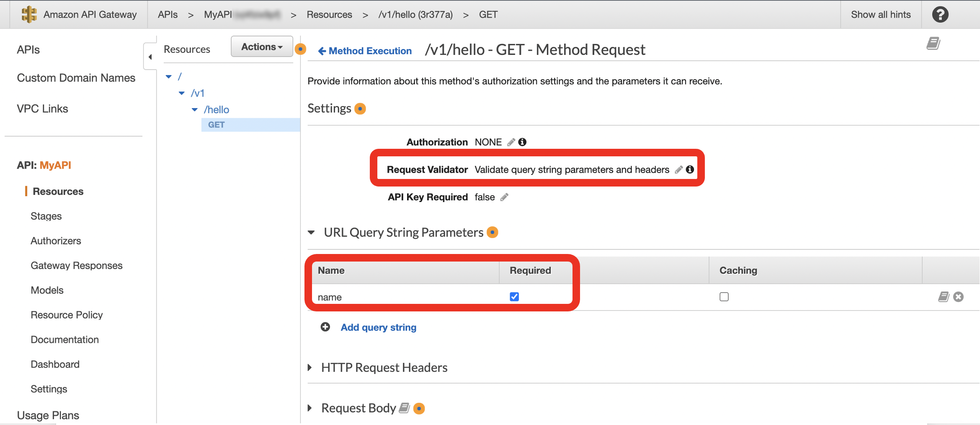The height and width of the screenshot is (425, 980).
Task: Click Add query string link
Action: [x=379, y=327]
